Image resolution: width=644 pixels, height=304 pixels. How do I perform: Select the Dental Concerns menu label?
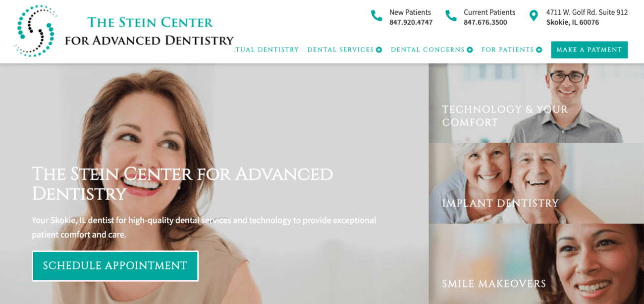(428, 50)
